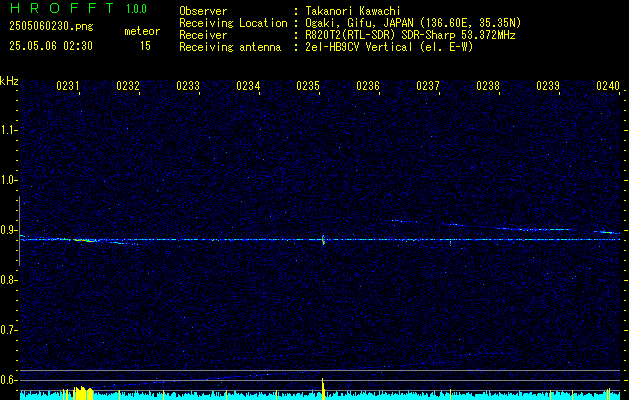Click the yellow power spike below 0235
Viewport: 629px width, 400px height.
click(323, 388)
